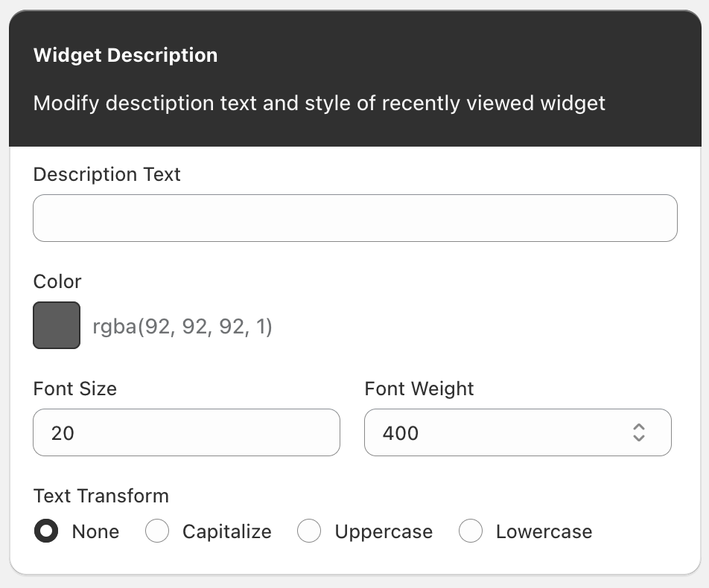Enable Uppercase text transform
Image resolution: width=709 pixels, height=588 pixels.
pos(309,531)
